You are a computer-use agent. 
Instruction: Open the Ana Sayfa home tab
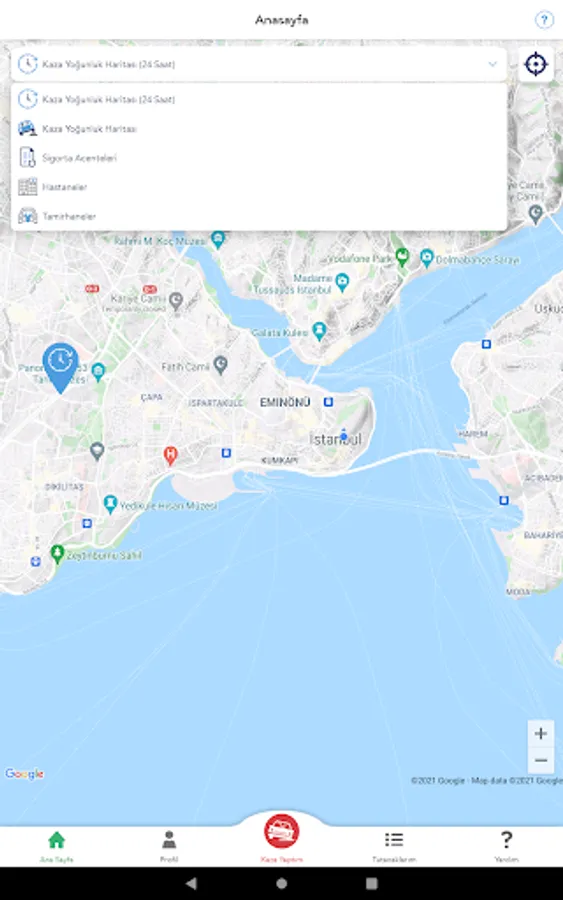(x=56, y=847)
